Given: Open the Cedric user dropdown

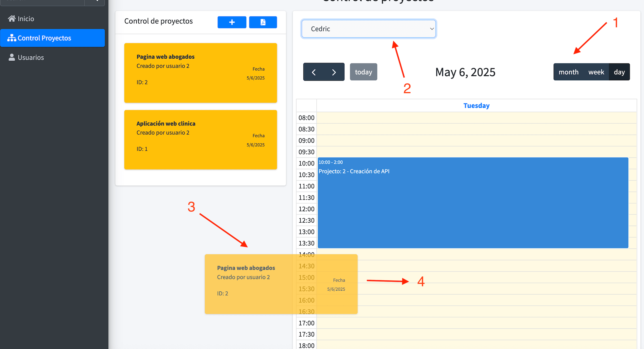Looking at the screenshot, I should pyautogui.click(x=368, y=29).
